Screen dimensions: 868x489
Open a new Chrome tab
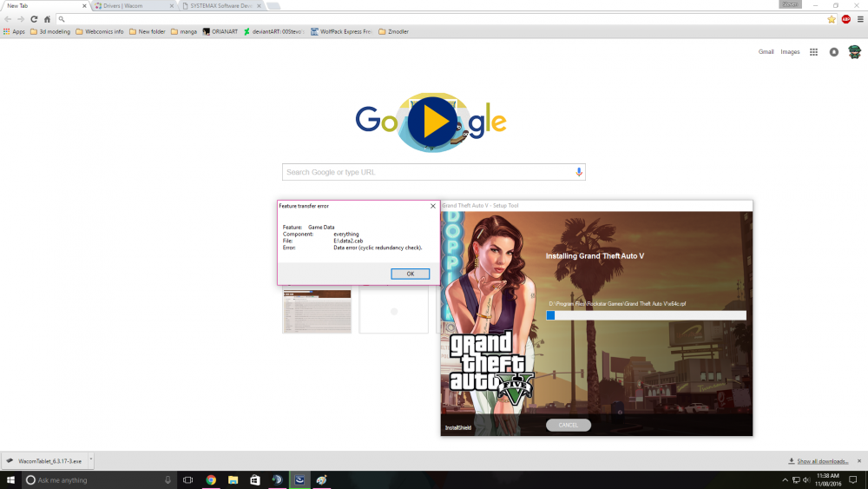(x=273, y=6)
